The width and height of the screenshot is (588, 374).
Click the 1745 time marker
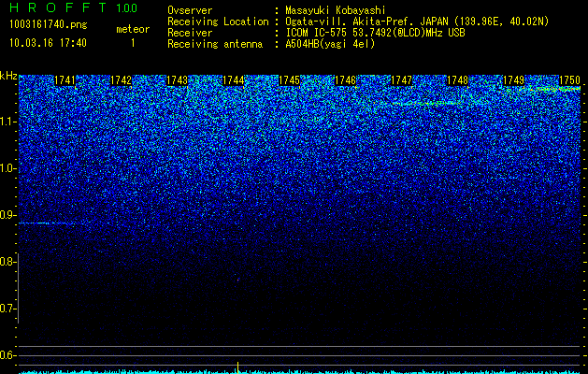(x=290, y=80)
